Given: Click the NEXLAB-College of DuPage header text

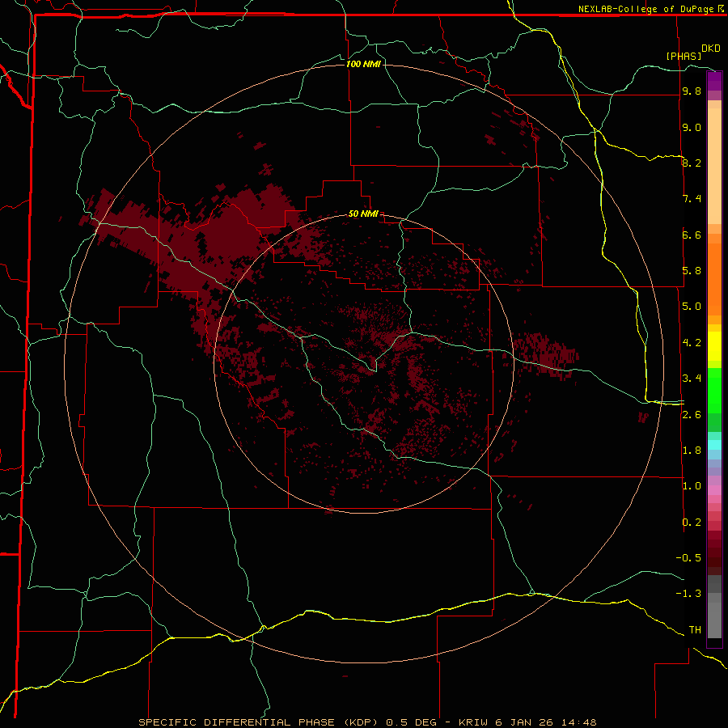Looking at the screenshot, I should point(647,9).
